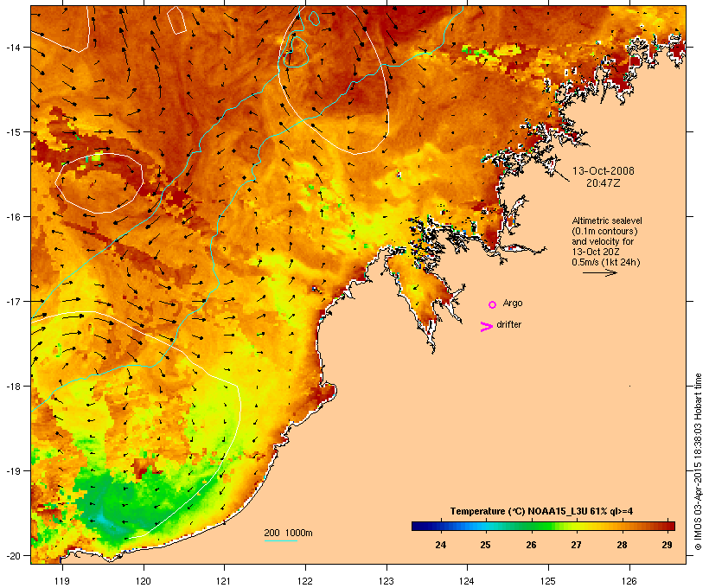
Task: Click the 24 degree colorbar label
Action: [440, 545]
